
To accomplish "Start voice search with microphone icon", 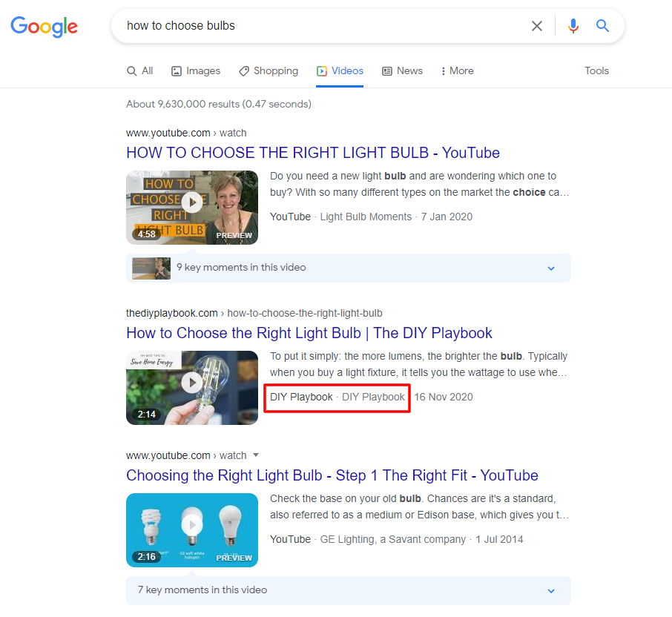I will click(573, 26).
